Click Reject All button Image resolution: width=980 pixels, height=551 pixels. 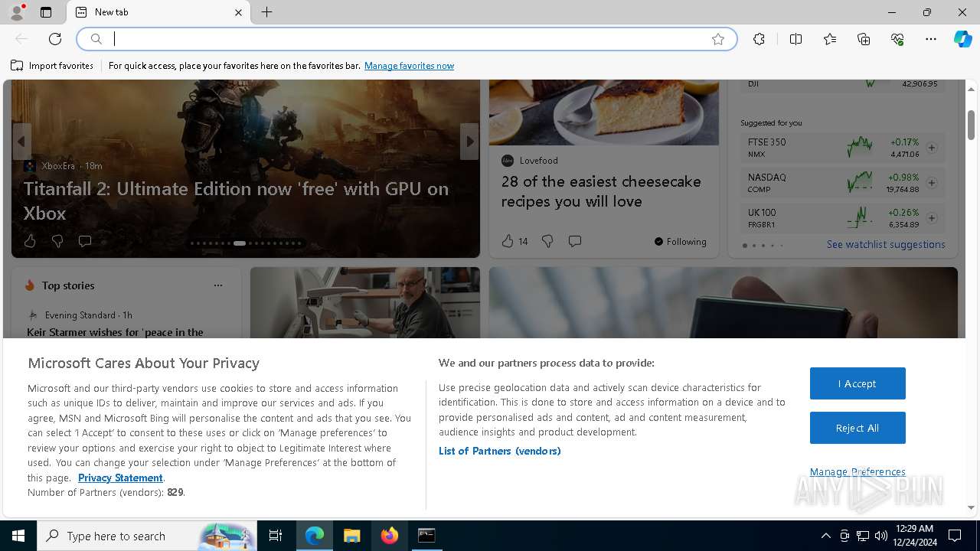click(x=857, y=428)
